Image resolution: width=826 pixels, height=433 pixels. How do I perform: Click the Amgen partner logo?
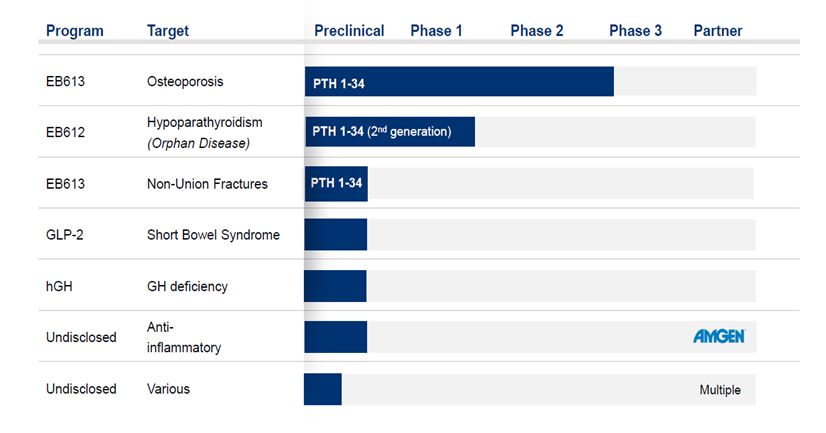pos(718,336)
